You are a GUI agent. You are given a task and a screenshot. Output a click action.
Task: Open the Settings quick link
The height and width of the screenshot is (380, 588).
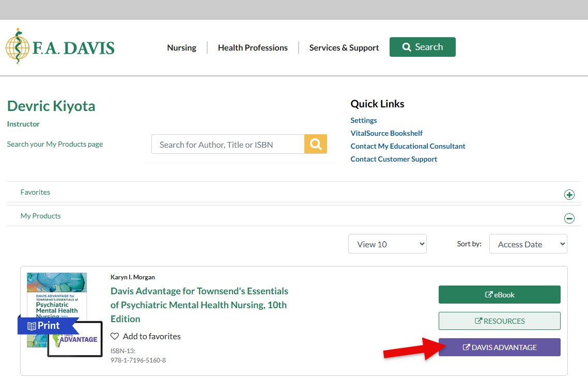(x=364, y=120)
